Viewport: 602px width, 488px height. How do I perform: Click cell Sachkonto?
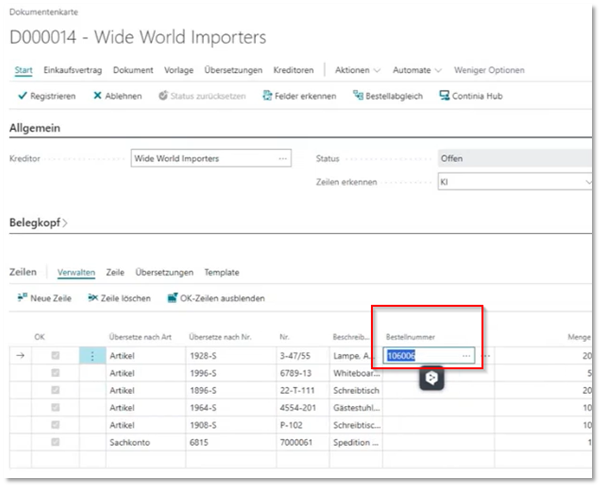[x=130, y=442]
